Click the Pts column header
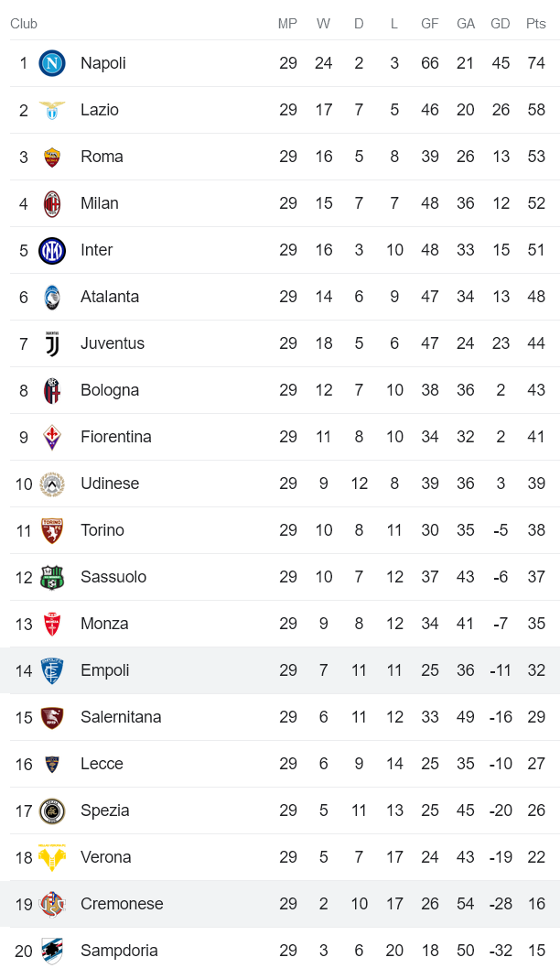Viewport: 560px width, 979px height. 536,24
